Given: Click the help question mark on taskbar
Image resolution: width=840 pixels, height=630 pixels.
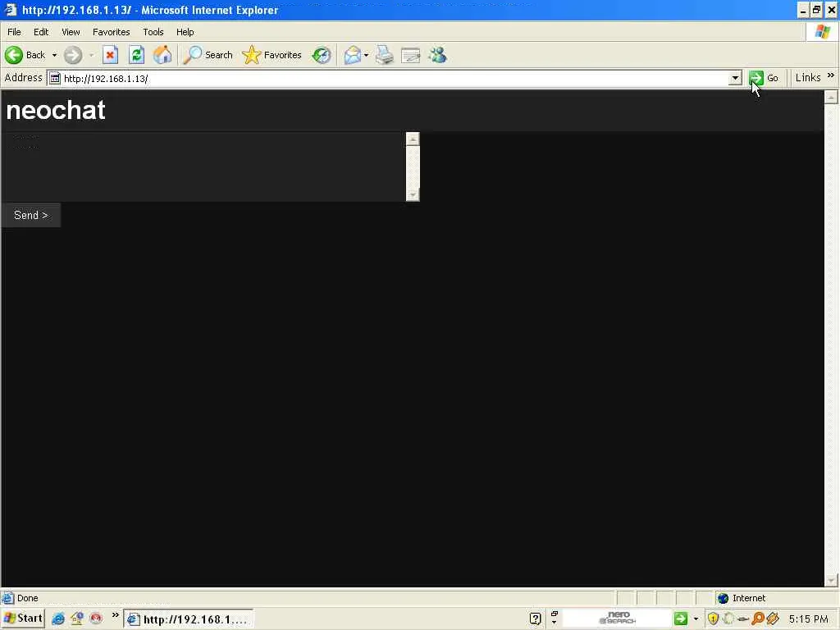Looking at the screenshot, I should (x=535, y=619).
